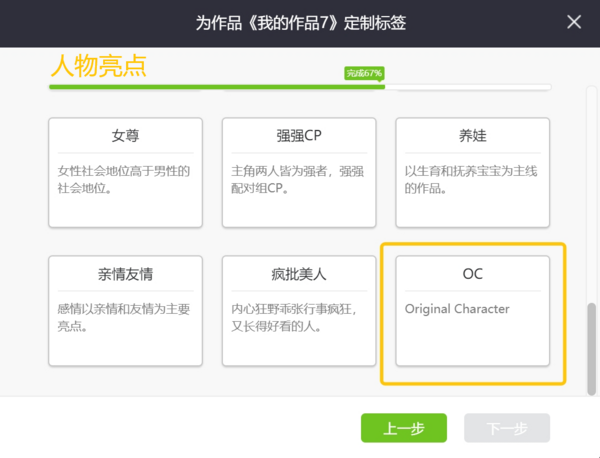Click the 女尊 description about 女性社会地位
The height and width of the screenshot is (458, 600).
(124, 179)
